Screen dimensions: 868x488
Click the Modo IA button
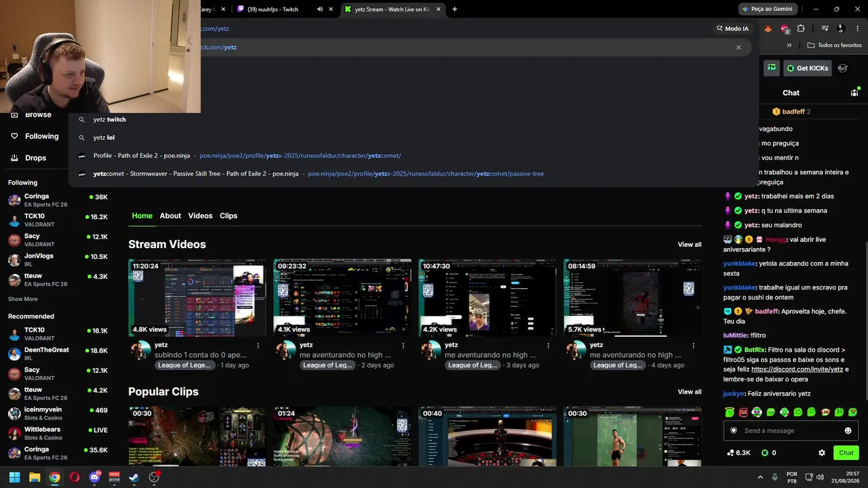point(732,28)
